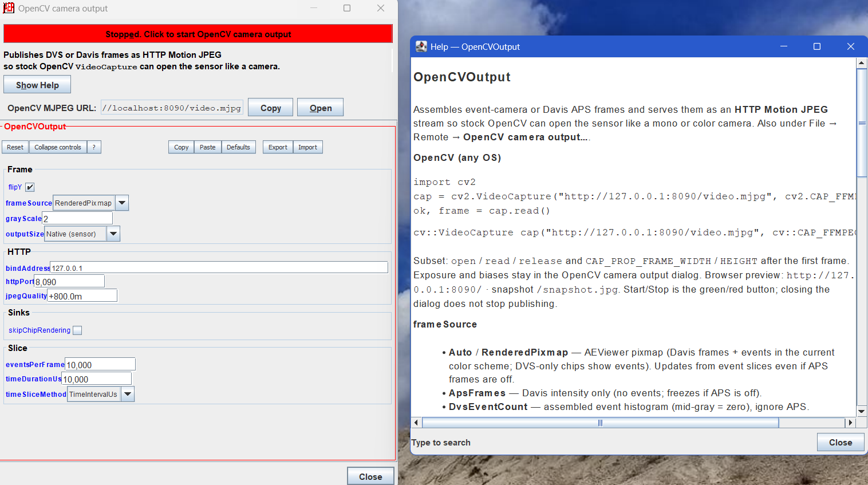Click the Show Help button
This screenshot has width=868, height=485.
(x=37, y=85)
